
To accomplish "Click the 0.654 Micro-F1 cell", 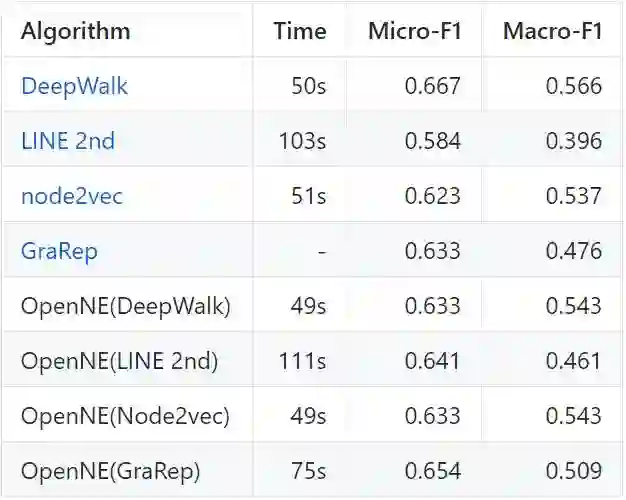I will (433, 471).
